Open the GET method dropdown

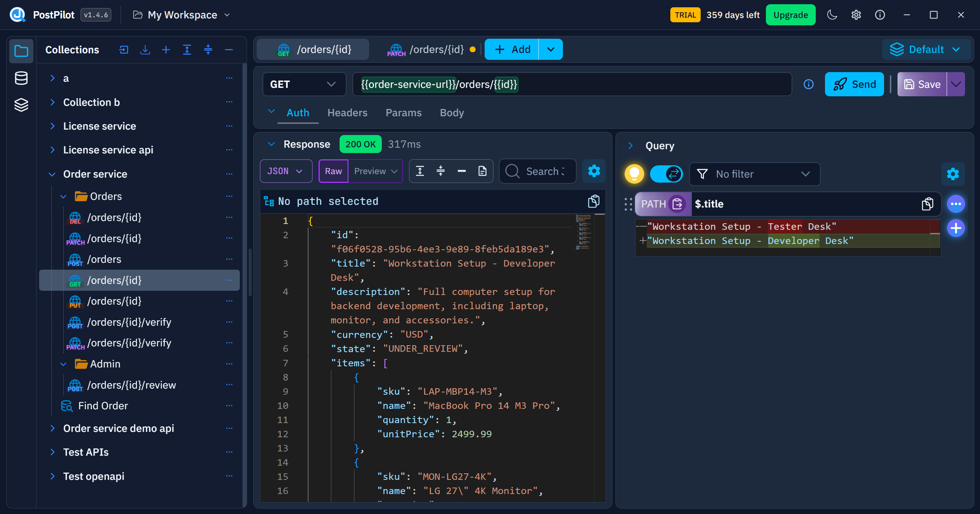(x=304, y=84)
